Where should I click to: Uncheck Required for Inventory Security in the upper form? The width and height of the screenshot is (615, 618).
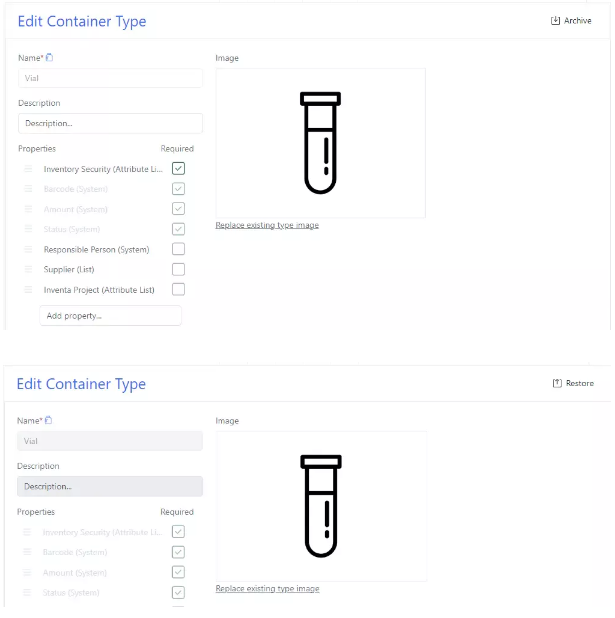point(178,169)
